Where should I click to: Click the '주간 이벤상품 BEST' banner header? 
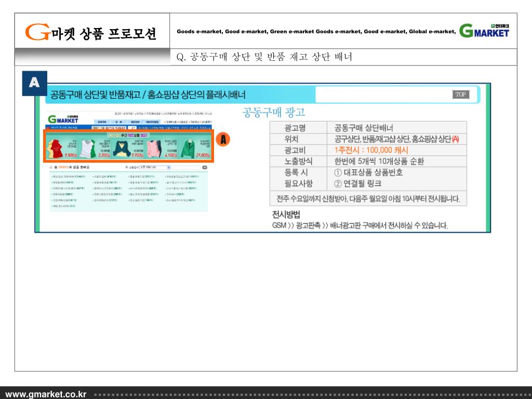point(129,135)
